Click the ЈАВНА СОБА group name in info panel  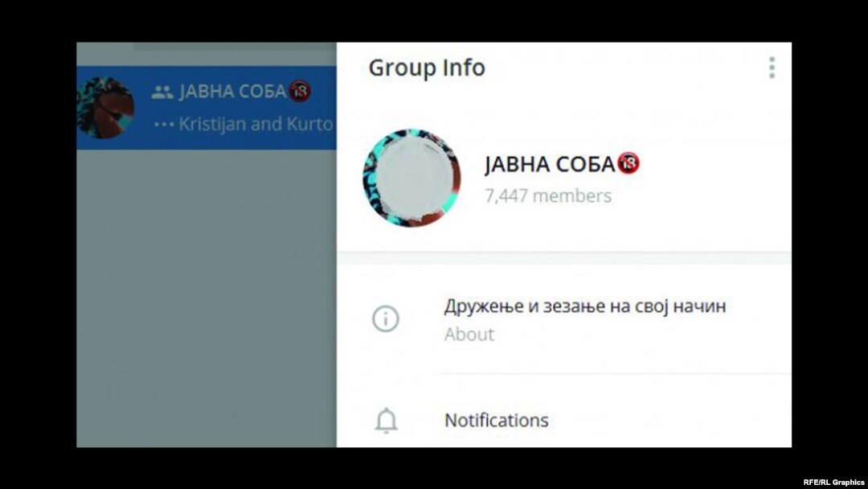550,164
